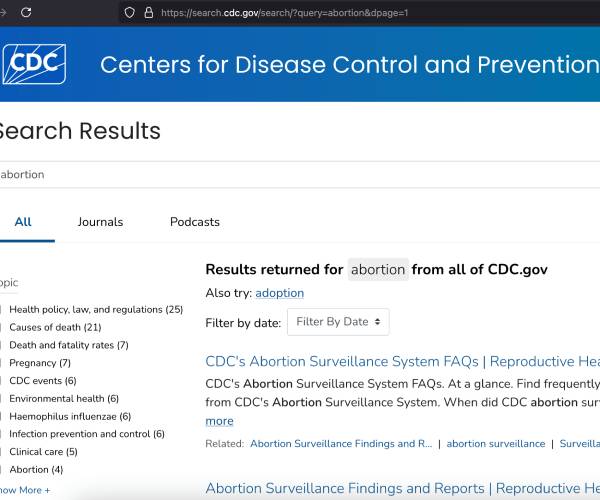Click the forward navigation arrow

3,12
